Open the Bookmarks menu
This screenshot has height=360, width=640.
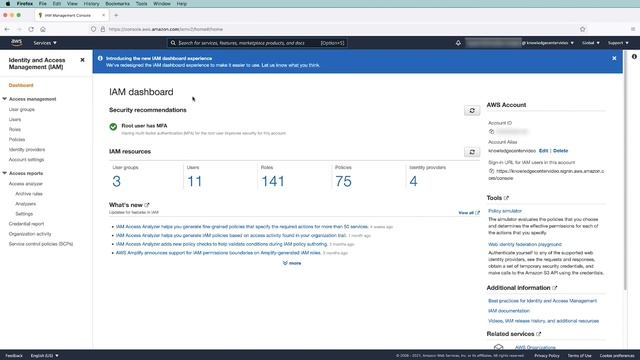point(117,4)
